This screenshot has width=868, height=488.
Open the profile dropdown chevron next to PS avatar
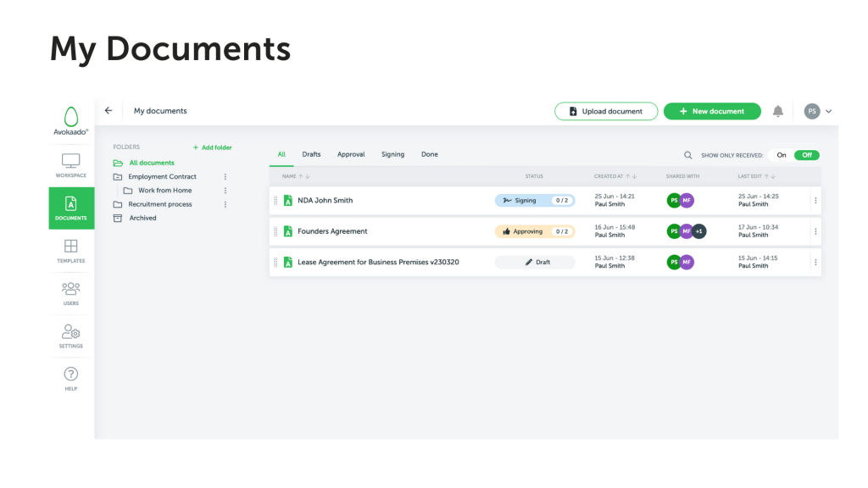click(829, 111)
